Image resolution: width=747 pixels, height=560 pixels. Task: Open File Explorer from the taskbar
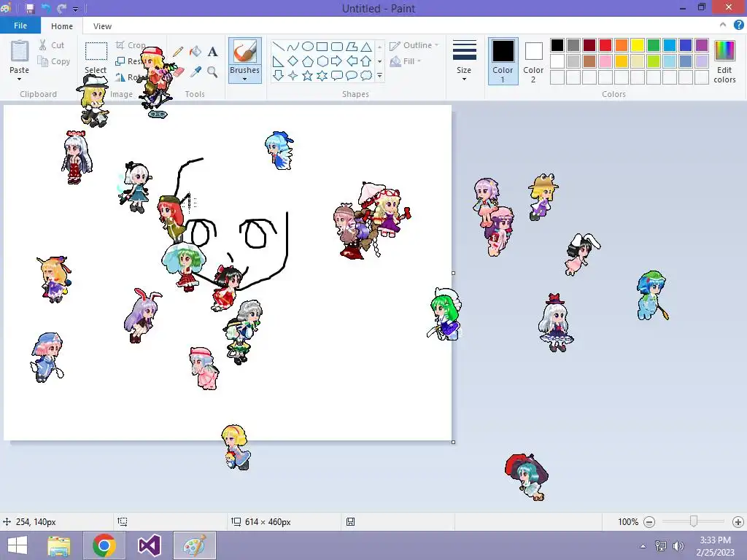[59, 545]
